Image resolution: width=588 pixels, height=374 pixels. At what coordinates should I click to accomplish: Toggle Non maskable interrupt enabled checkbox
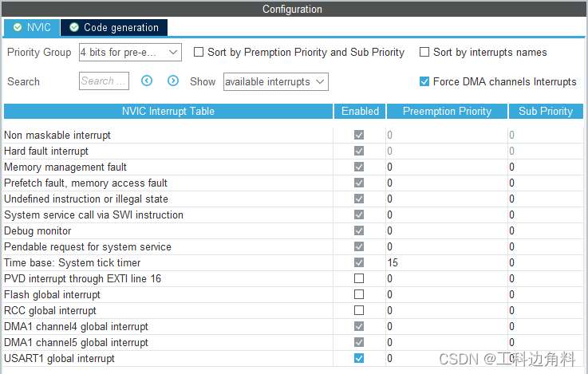pos(359,135)
